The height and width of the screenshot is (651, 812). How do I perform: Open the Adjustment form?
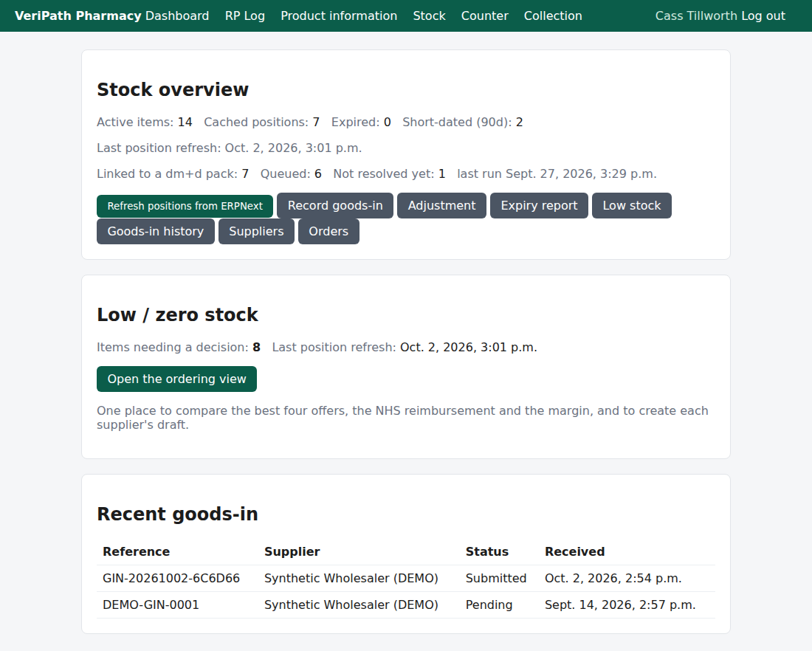(x=441, y=206)
